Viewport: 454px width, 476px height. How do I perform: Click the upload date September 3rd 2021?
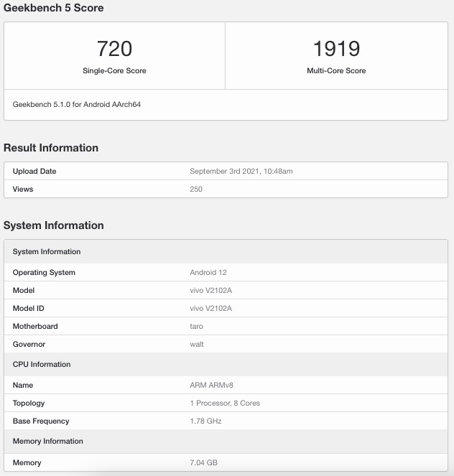point(241,172)
